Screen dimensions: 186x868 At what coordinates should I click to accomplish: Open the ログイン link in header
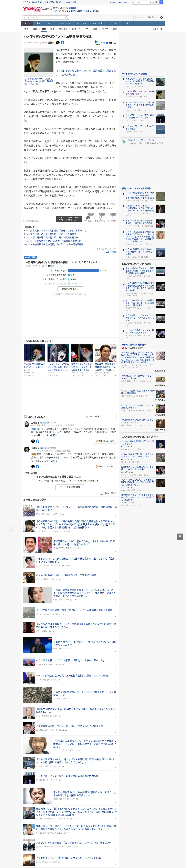click(x=57, y=11)
